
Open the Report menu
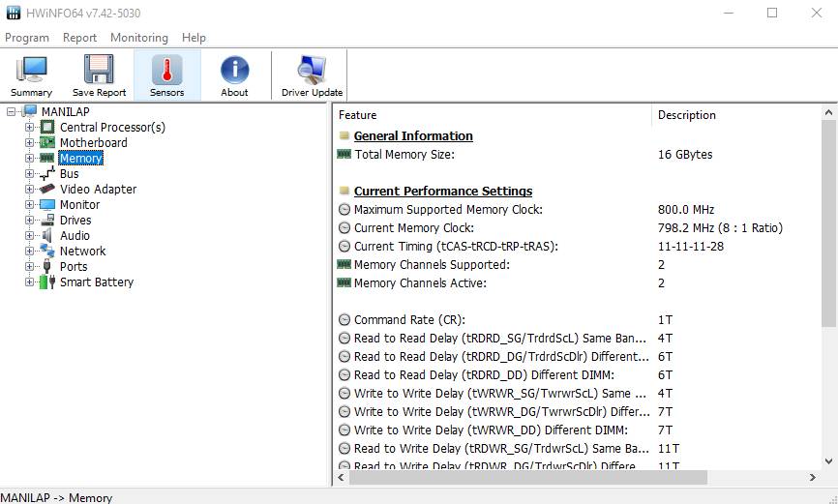79,38
